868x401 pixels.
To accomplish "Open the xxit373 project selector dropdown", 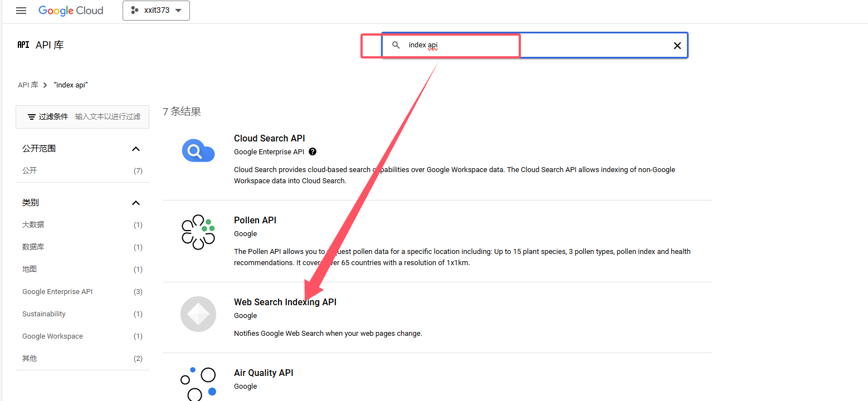I will [x=156, y=11].
